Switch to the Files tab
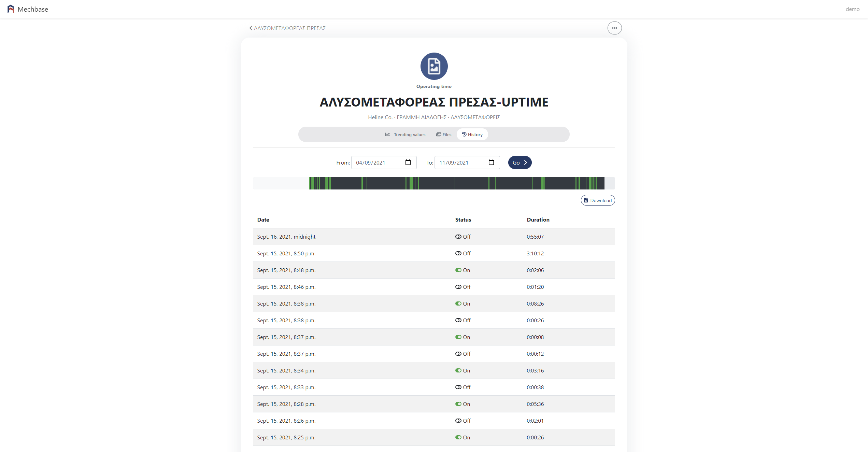868x452 pixels. [x=443, y=135]
